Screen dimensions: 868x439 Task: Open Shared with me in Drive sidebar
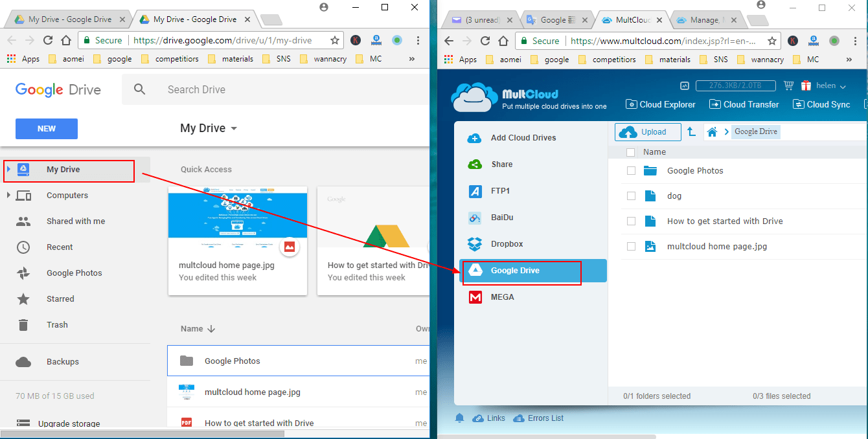(x=76, y=221)
